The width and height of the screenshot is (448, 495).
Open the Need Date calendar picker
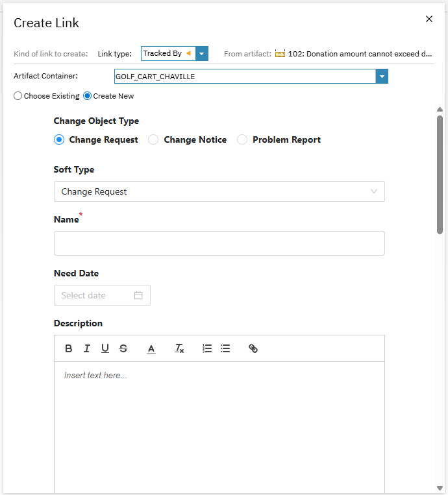[138, 295]
